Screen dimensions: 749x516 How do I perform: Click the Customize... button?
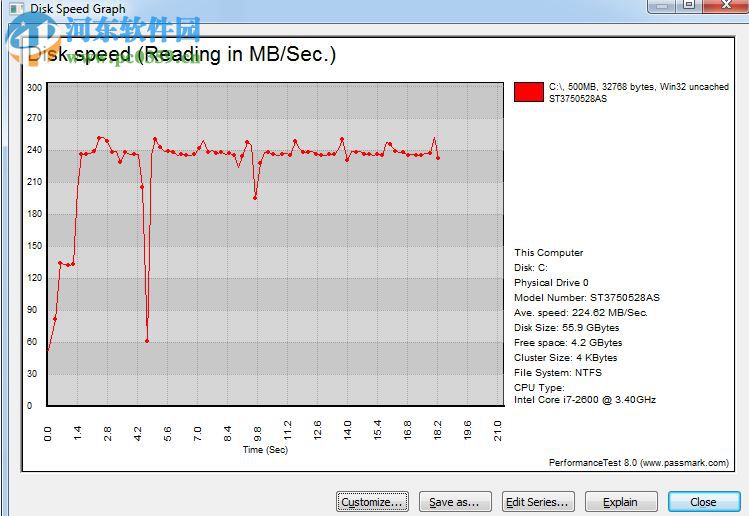click(x=372, y=502)
